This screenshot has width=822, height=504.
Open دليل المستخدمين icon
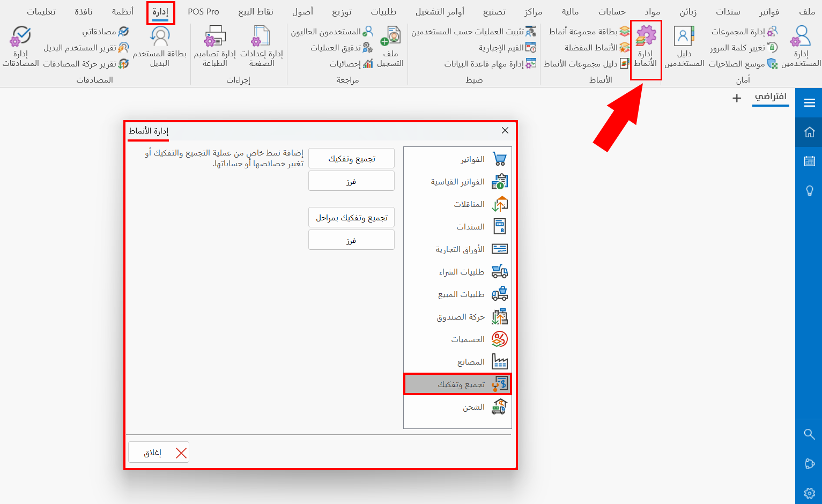click(684, 47)
